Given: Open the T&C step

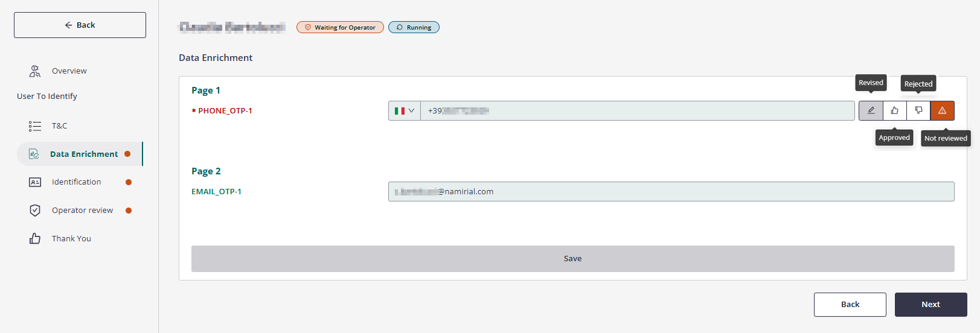Looking at the screenshot, I should coord(59,126).
